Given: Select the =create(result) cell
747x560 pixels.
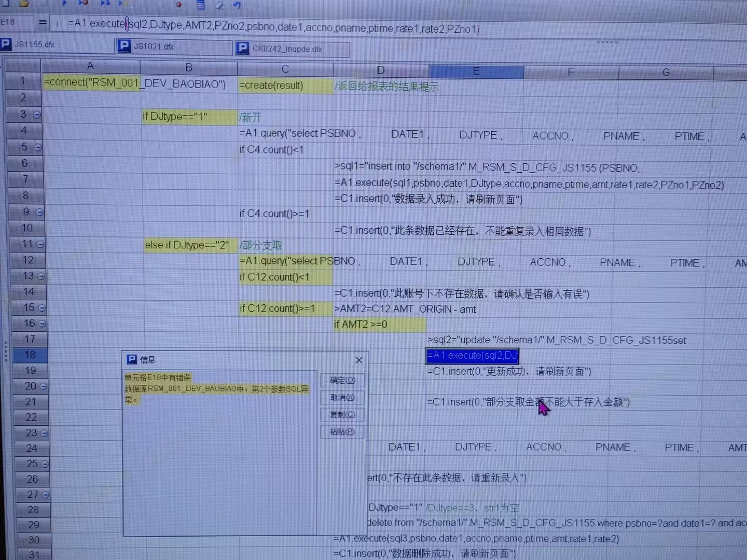Looking at the screenshot, I should pyautogui.click(x=285, y=86).
